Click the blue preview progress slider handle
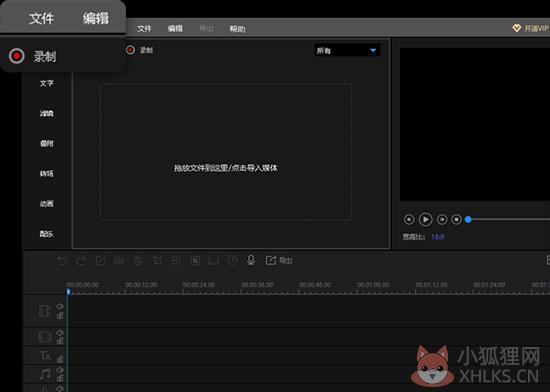Viewport: 550px width, 392px height. tap(468, 219)
